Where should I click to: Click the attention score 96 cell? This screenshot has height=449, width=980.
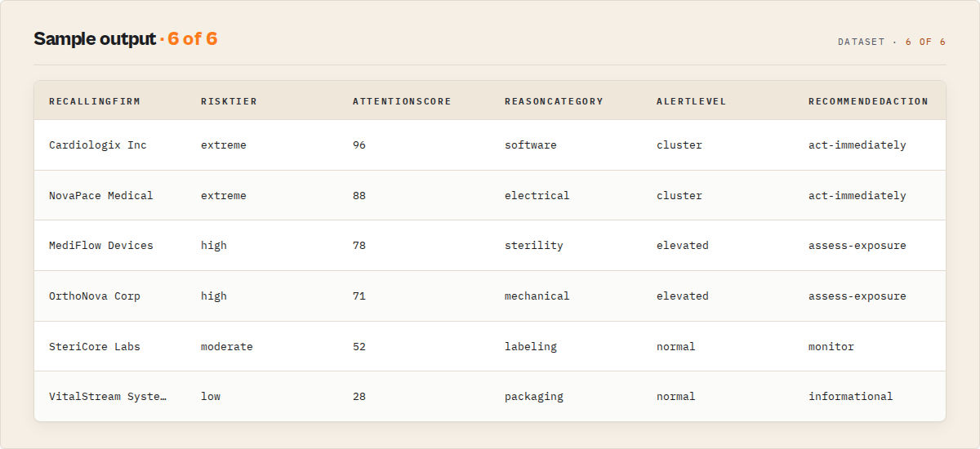click(x=359, y=145)
